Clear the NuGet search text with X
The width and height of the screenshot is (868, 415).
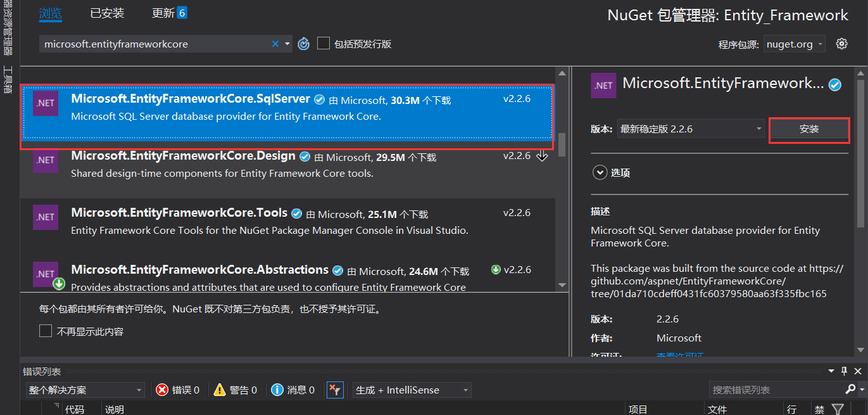pos(275,44)
